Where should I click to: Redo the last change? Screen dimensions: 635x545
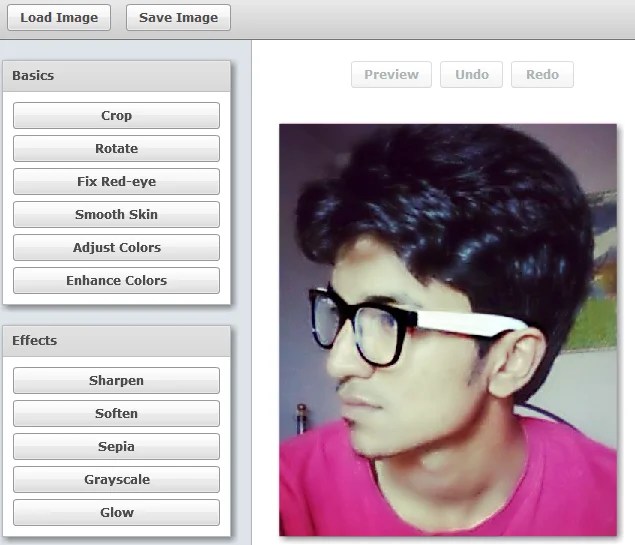(x=542, y=75)
